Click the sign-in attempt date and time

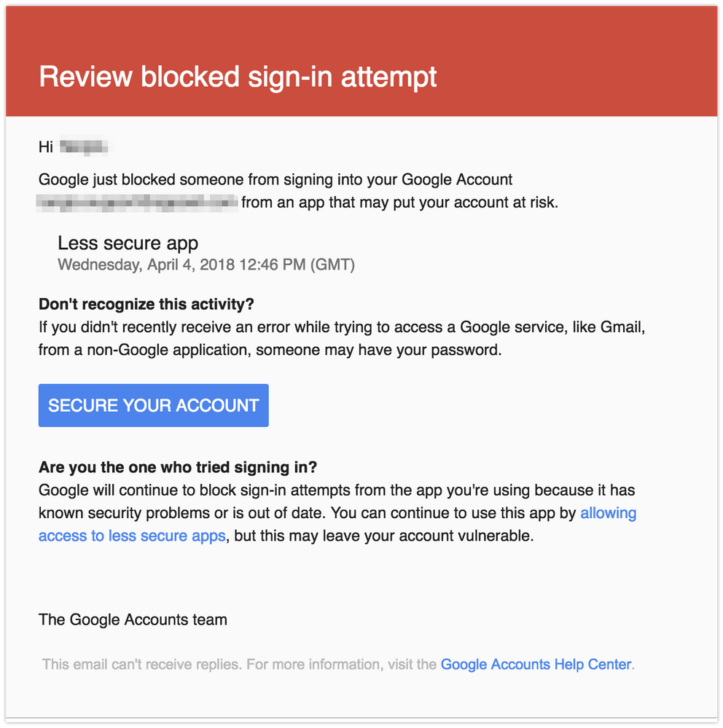coord(206,265)
